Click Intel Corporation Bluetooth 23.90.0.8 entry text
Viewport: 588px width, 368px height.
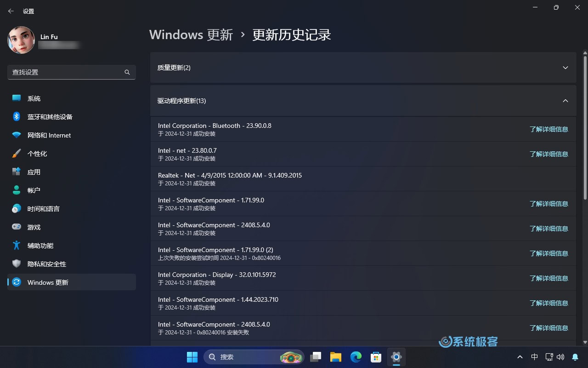tap(215, 126)
